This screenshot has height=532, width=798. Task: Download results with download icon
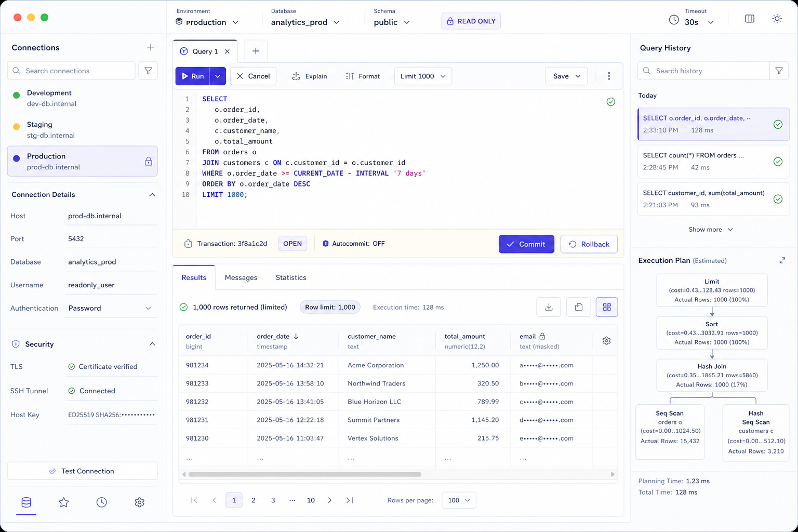click(x=549, y=307)
